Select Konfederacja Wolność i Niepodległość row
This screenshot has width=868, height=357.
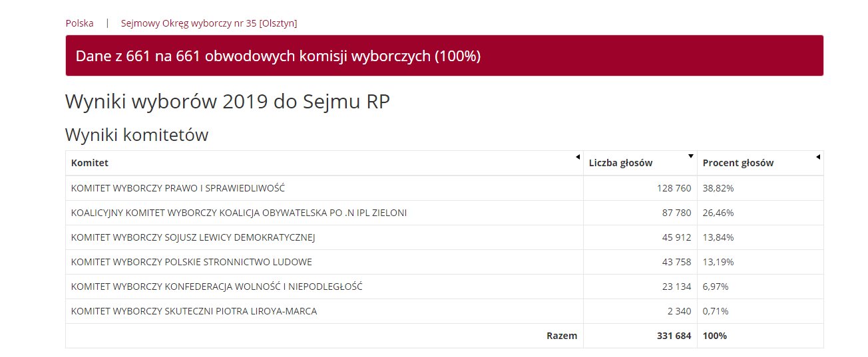click(444, 287)
